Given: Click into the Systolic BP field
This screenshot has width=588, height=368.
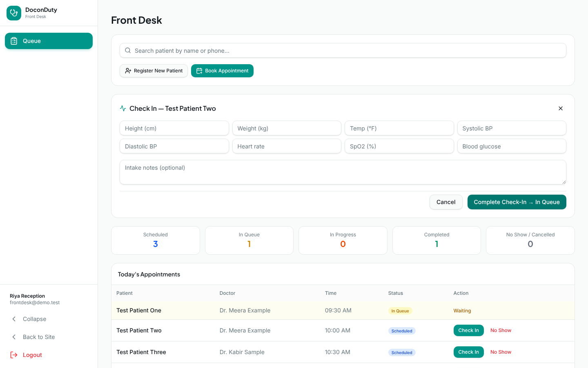Looking at the screenshot, I should tap(512, 128).
